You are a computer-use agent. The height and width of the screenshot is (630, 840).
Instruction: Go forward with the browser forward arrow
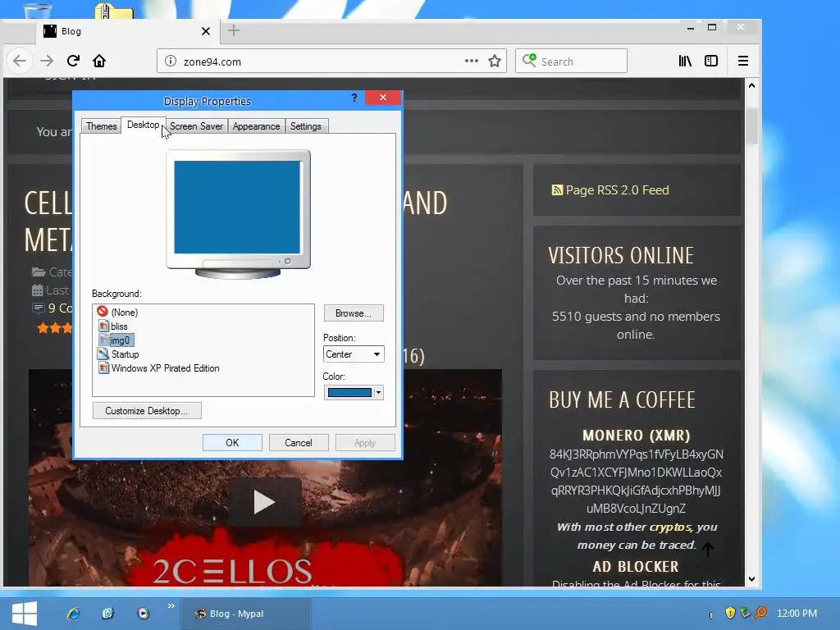pos(47,61)
